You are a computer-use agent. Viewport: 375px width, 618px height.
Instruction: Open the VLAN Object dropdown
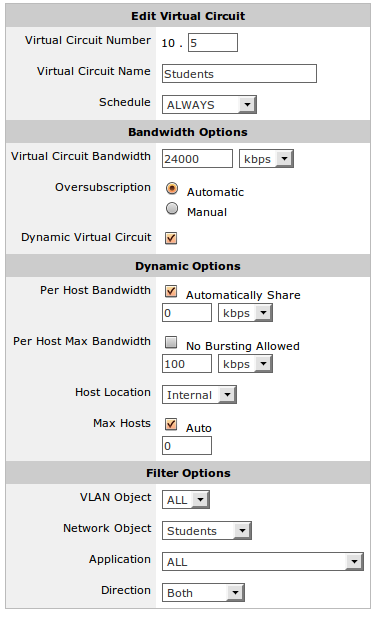(x=186, y=499)
